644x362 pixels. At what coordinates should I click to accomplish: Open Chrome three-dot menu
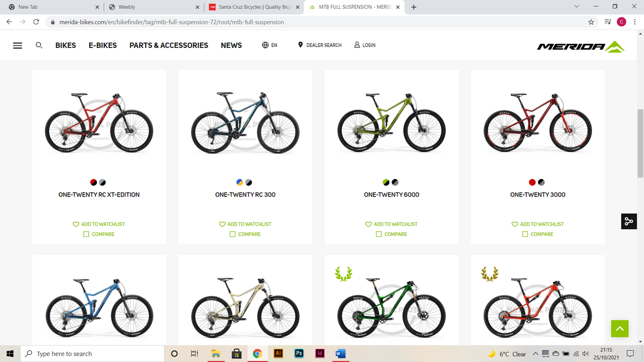[x=635, y=22]
